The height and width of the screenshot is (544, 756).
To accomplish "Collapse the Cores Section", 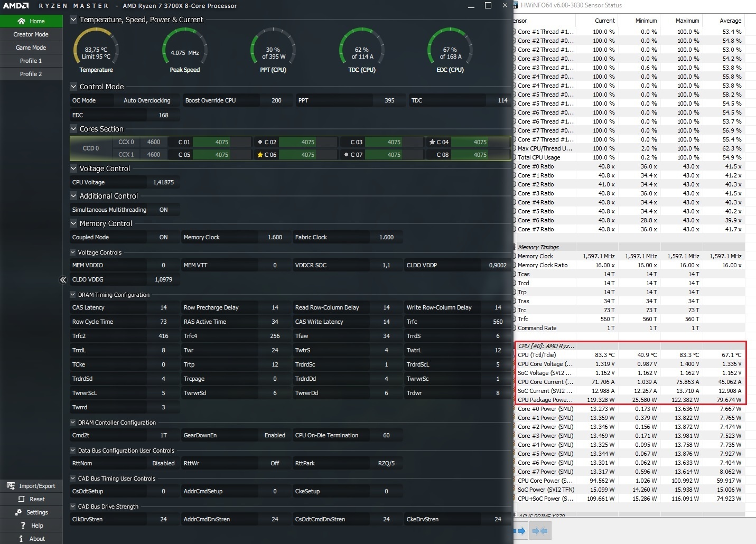I will (73, 129).
